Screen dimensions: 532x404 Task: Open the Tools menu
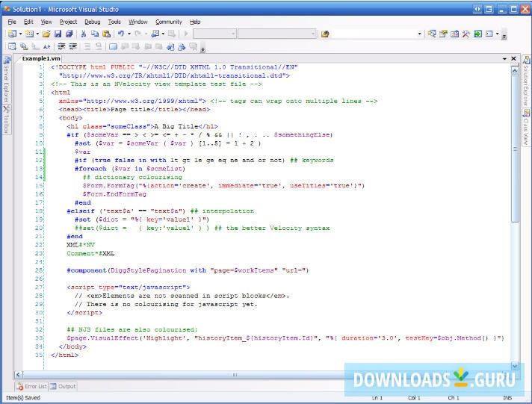(114, 22)
